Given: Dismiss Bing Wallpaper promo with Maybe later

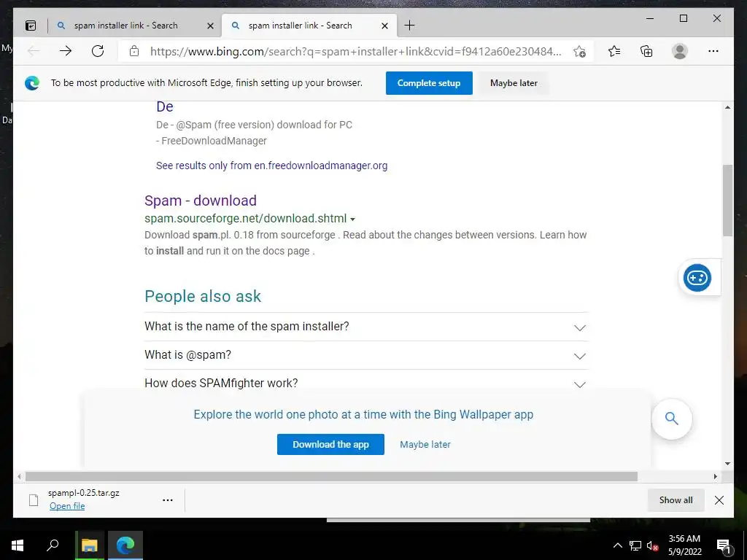Looking at the screenshot, I should (x=425, y=445).
